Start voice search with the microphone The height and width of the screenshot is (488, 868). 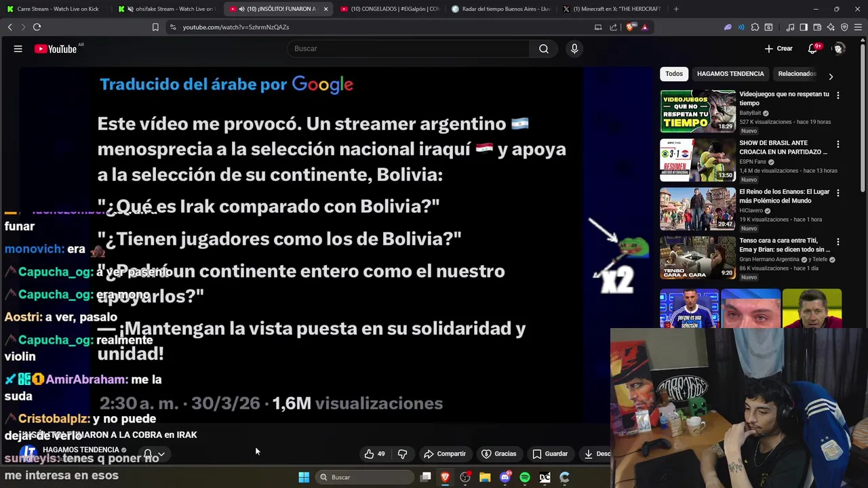pos(574,49)
